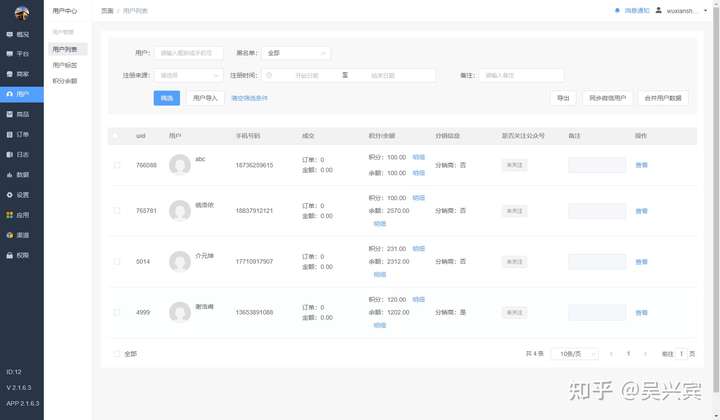
Task: Click avatar of user with uid 765791
Action: [180, 211]
